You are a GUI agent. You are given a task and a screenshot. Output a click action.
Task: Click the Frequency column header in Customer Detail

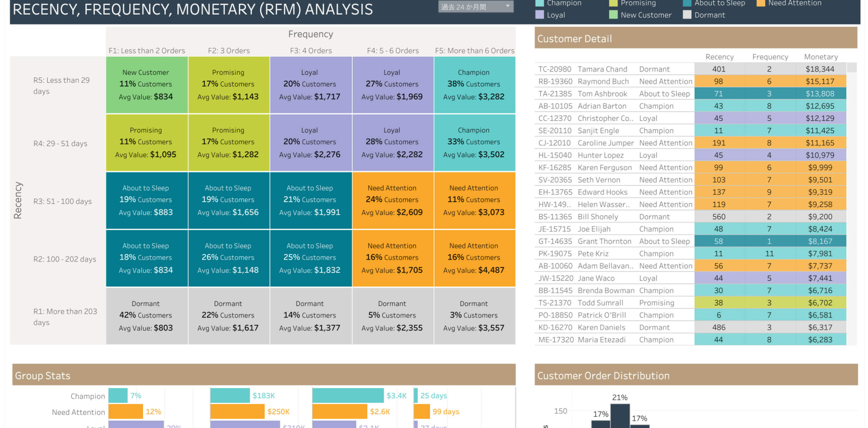770,57
